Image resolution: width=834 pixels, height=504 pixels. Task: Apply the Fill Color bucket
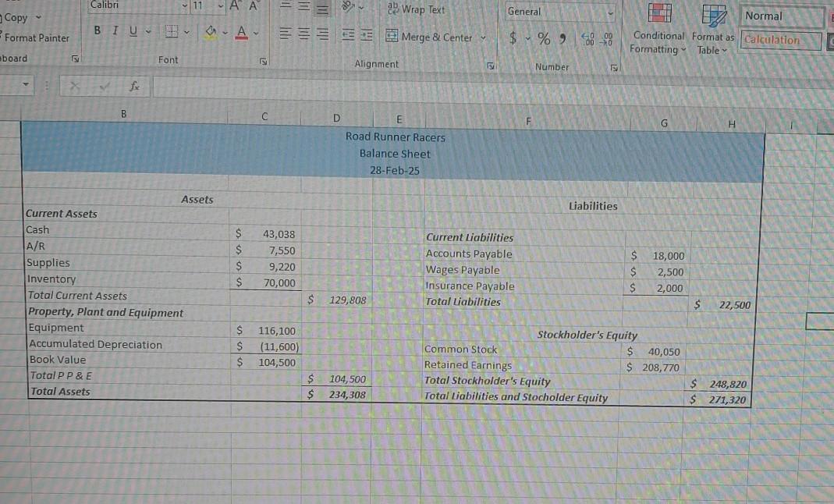pyautogui.click(x=211, y=33)
